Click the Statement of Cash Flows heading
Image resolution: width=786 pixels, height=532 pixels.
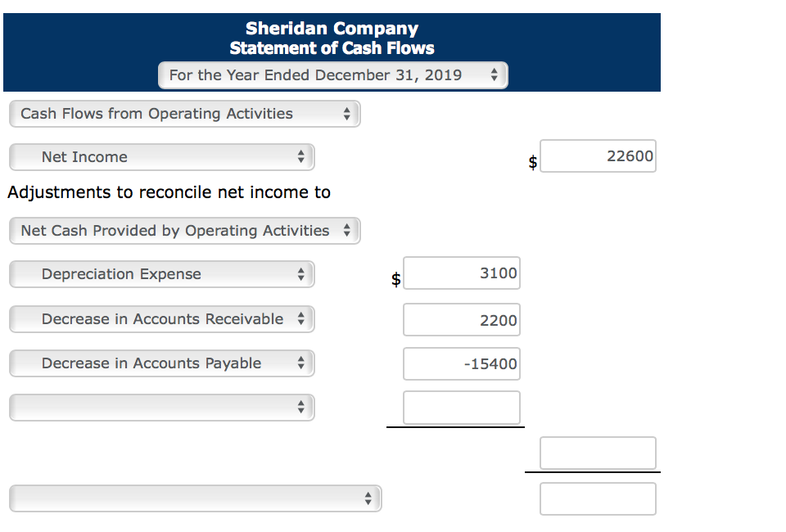pos(332,48)
